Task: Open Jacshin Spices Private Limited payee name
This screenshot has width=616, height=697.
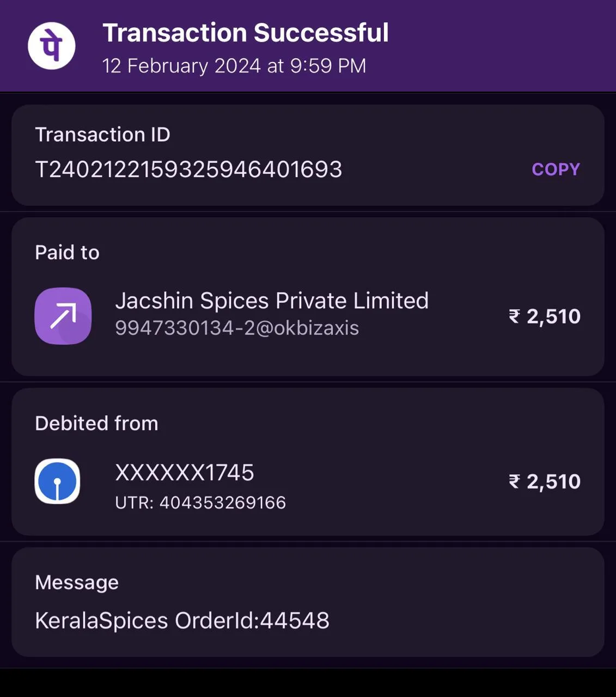Action: coord(272,301)
